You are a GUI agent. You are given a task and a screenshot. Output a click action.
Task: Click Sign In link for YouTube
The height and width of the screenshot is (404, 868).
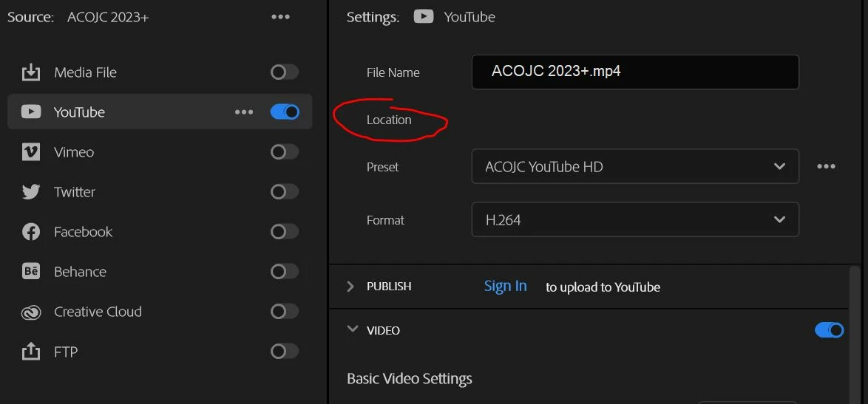click(506, 287)
